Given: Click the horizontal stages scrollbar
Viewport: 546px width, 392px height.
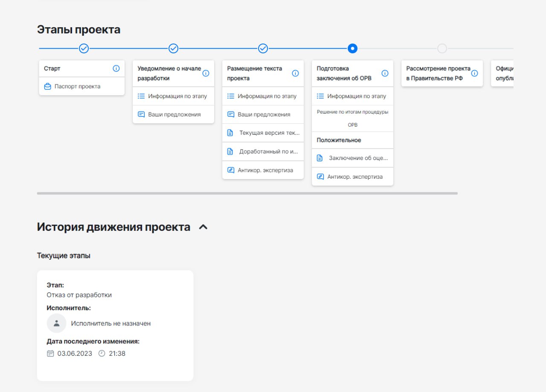Looking at the screenshot, I should (247, 193).
